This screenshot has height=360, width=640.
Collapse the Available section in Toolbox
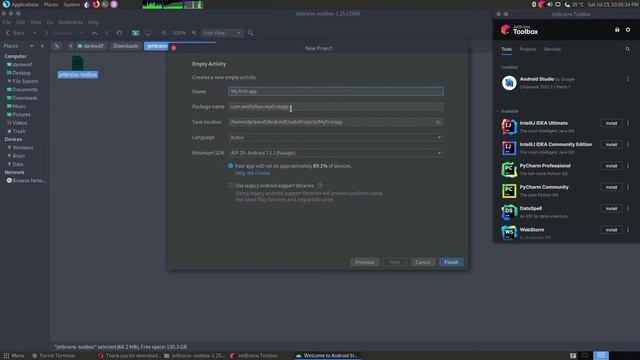[x=498, y=111]
